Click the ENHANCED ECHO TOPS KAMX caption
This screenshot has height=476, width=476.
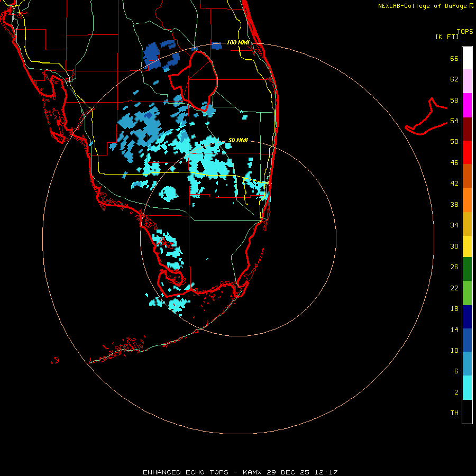point(240,472)
